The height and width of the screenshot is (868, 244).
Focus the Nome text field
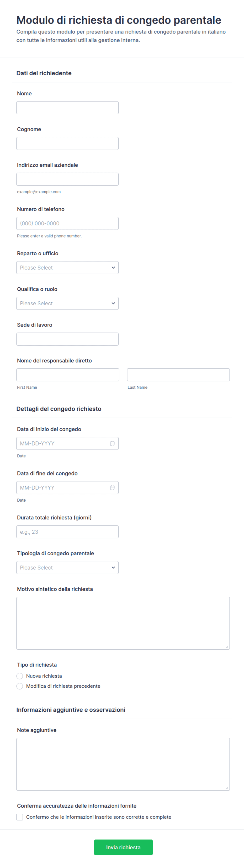click(67, 108)
